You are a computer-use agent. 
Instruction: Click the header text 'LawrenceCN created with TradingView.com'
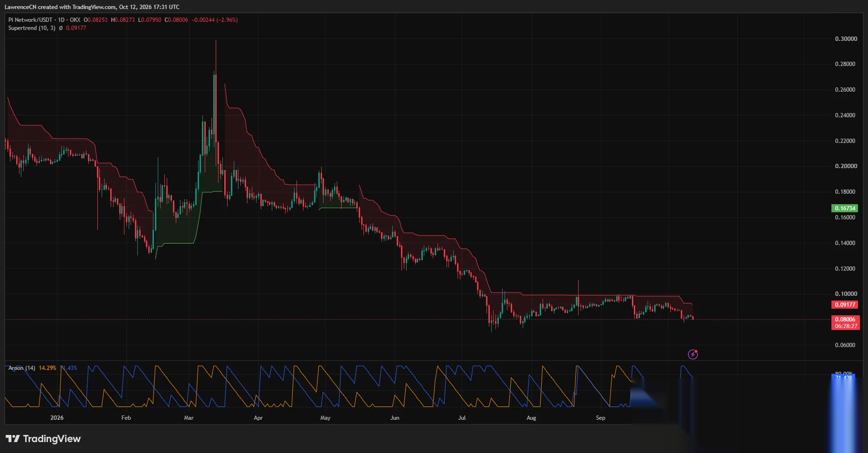pyautogui.click(x=60, y=7)
